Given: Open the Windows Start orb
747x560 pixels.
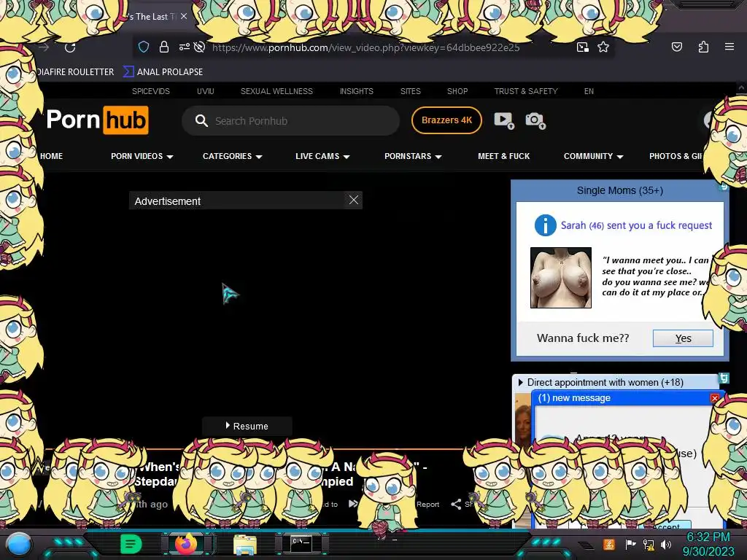Looking at the screenshot, I should point(18,544).
